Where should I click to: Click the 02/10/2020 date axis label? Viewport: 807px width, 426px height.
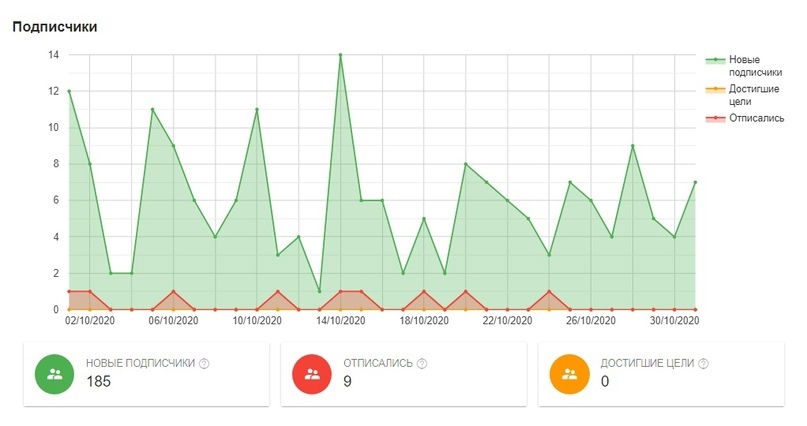click(90, 321)
